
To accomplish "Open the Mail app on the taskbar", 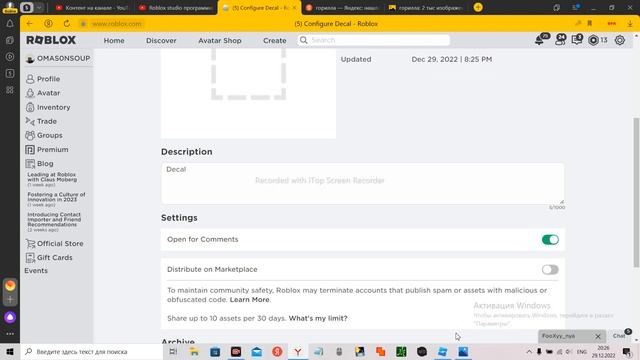I will [257, 351].
